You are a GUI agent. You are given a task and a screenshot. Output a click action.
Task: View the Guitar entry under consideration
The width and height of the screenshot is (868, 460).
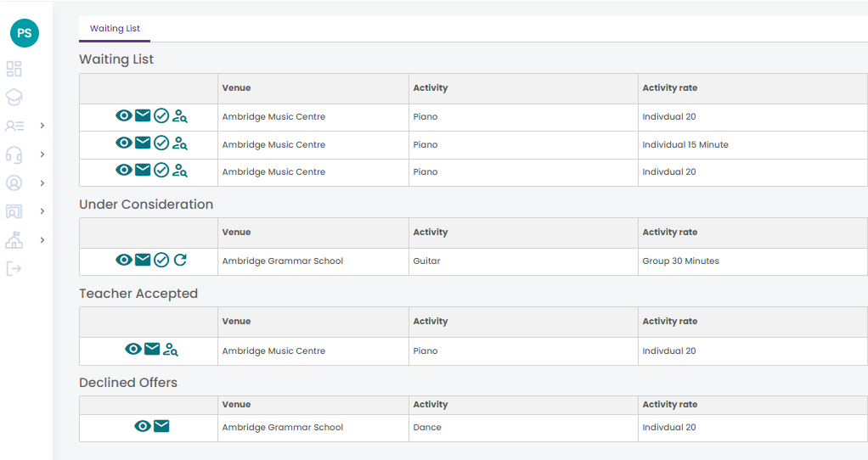(124, 260)
